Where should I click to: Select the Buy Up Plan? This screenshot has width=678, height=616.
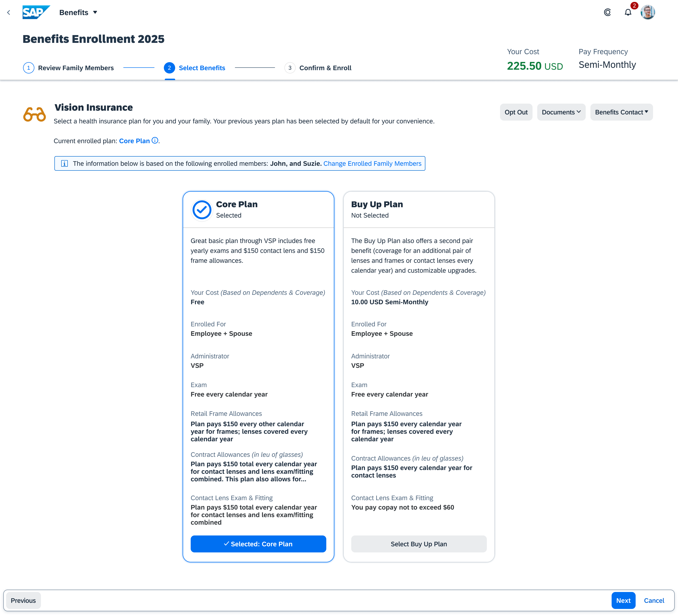click(418, 544)
